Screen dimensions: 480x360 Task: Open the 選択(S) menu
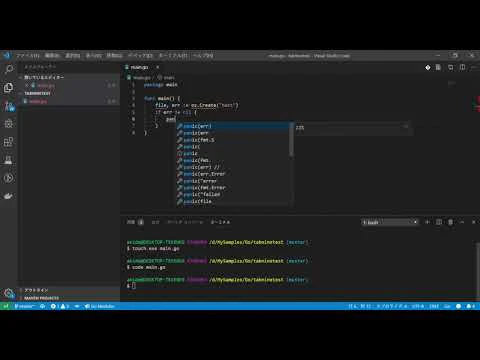click(x=72, y=56)
